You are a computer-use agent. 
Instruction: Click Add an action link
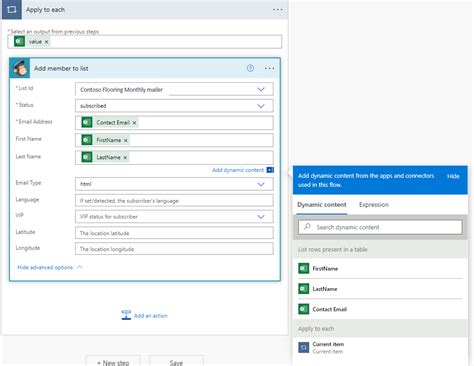[151, 316]
